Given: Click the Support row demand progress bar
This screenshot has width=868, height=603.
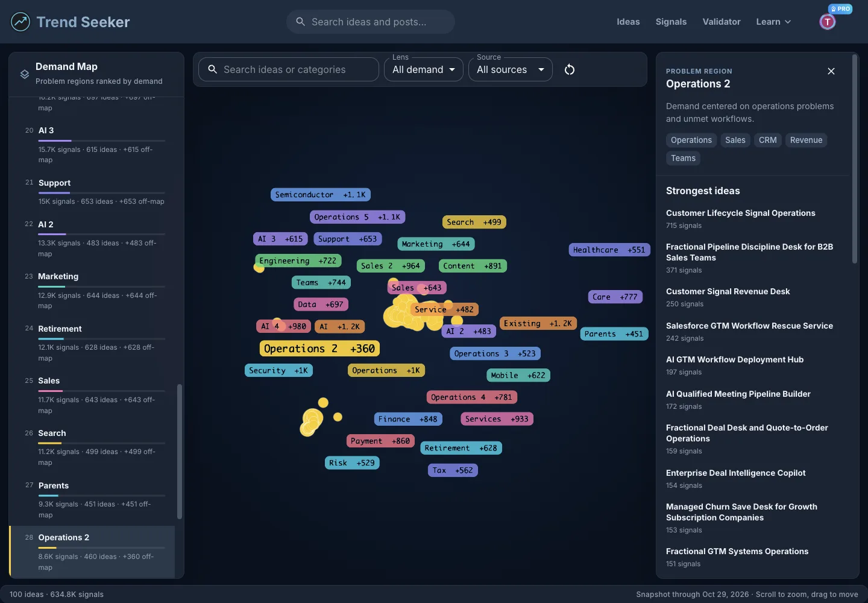Looking at the screenshot, I should click(102, 193).
